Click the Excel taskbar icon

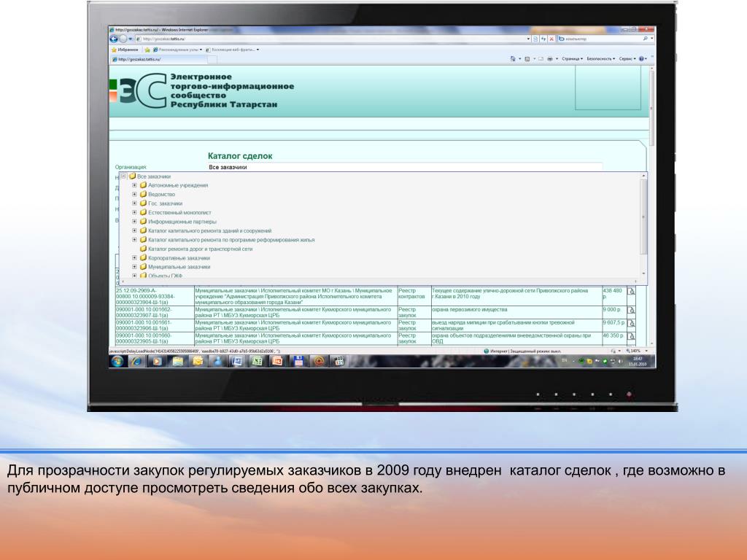pos(257,362)
